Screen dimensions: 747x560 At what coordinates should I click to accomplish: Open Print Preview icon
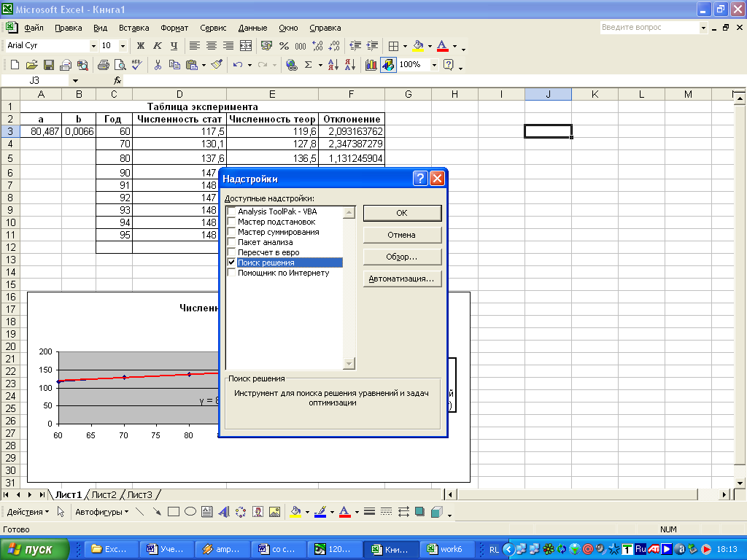pos(120,65)
